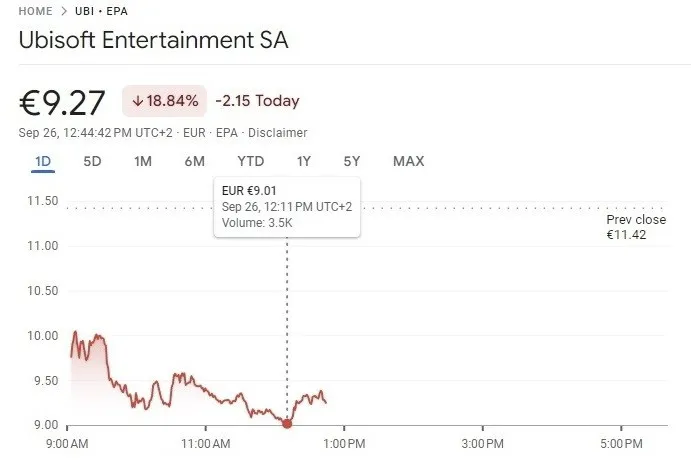This screenshot has height=460, width=691.
Task: Open the Disclaimer link
Action: tap(278, 133)
